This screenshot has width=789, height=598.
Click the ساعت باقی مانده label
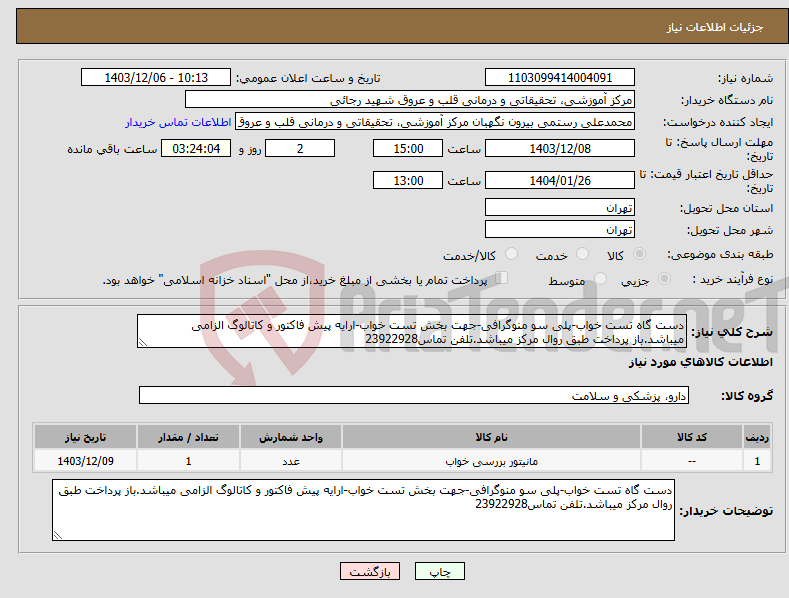pyautogui.click(x=112, y=149)
